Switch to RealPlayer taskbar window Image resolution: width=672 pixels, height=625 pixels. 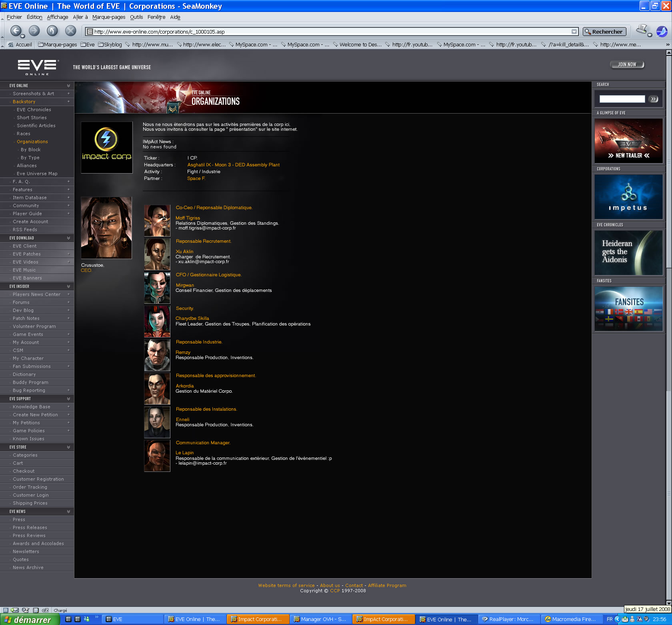pyautogui.click(x=509, y=619)
